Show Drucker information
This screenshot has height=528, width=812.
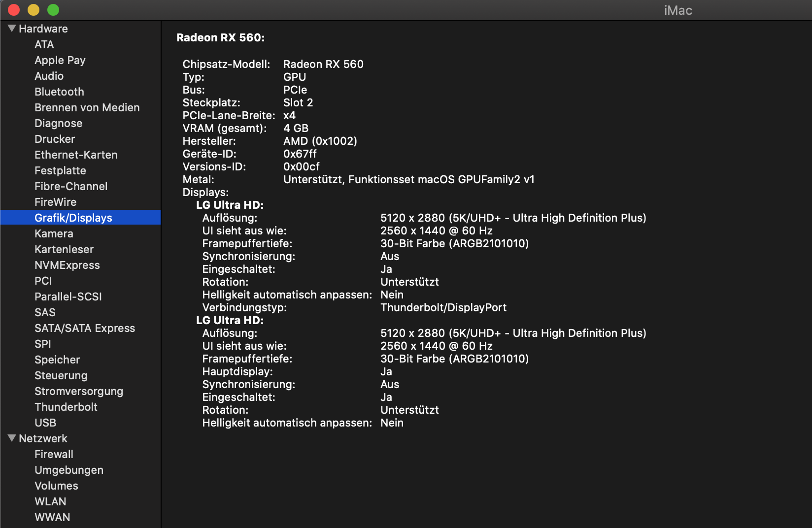pos(55,139)
